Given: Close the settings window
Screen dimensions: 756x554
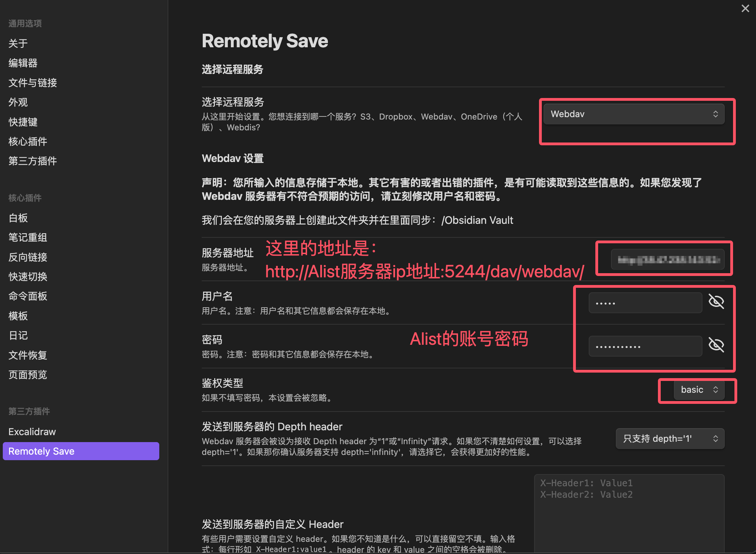Looking at the screenshot, I should point(745,8).
